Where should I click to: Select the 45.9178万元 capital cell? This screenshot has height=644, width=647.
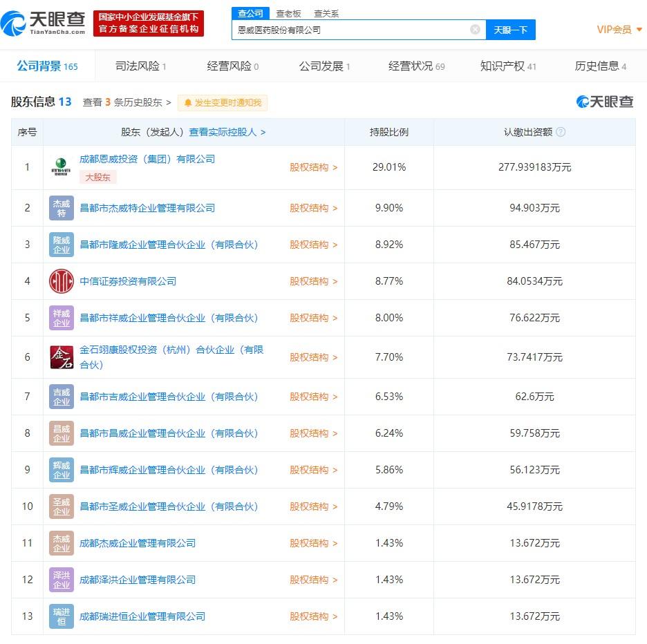click(x=534, y=506)
